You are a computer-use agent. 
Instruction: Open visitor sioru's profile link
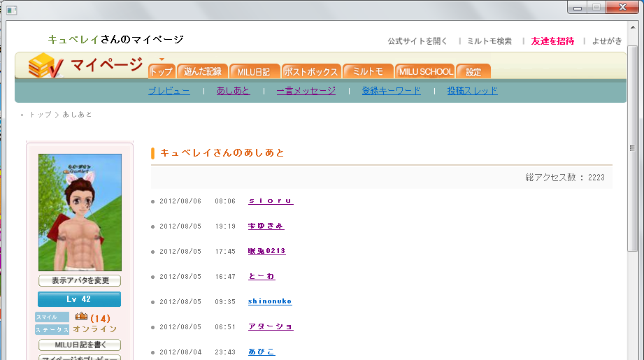pyautogui.click(x=271, y=201)
